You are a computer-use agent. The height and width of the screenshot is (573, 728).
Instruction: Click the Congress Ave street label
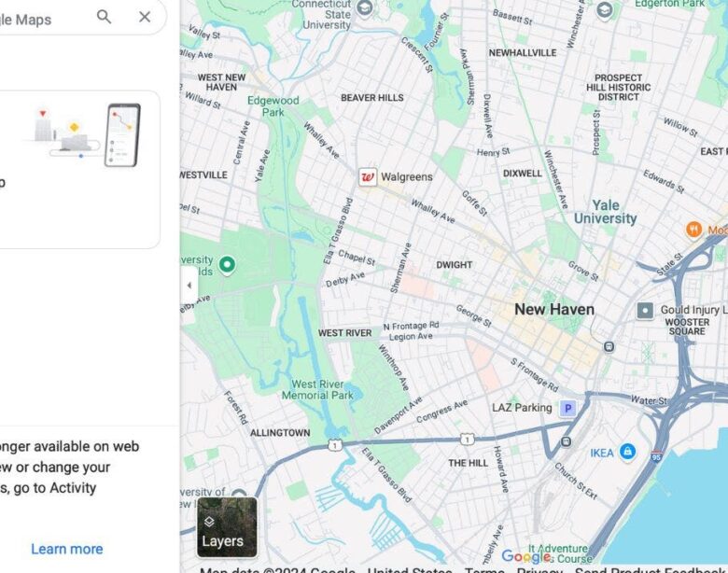tap(442, 412)
